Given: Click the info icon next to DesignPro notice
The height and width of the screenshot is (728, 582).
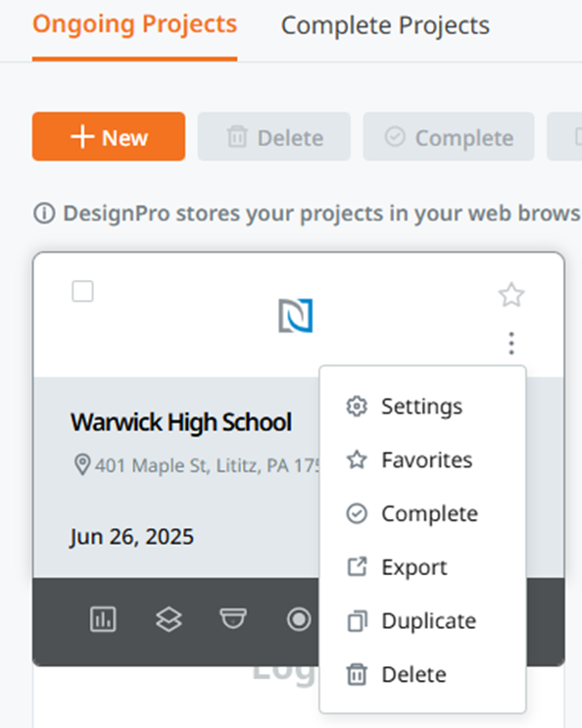Looking at the screenshot, I should 44,214.
